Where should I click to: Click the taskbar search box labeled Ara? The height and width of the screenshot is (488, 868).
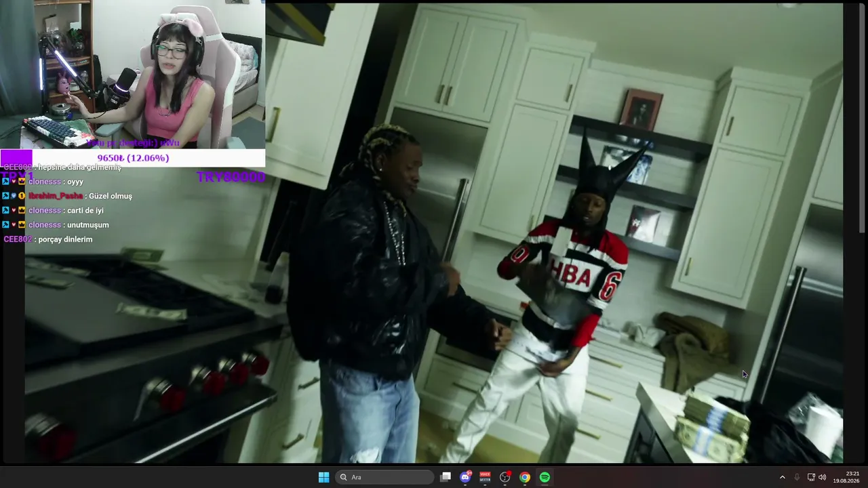(384, 477)
